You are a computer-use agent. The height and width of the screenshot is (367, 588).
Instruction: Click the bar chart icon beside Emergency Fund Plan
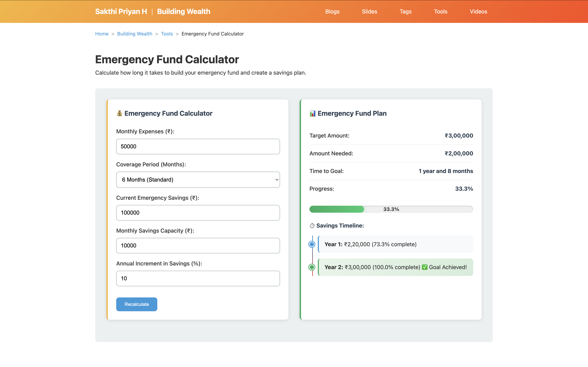point(313,113)
